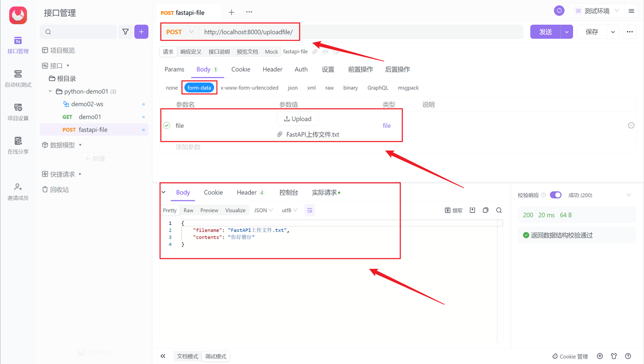Image resolution: width=644 pixels, height=364 pixels.
Task: Open the dropdown arrow next to 保存
Action: point(613,32)
